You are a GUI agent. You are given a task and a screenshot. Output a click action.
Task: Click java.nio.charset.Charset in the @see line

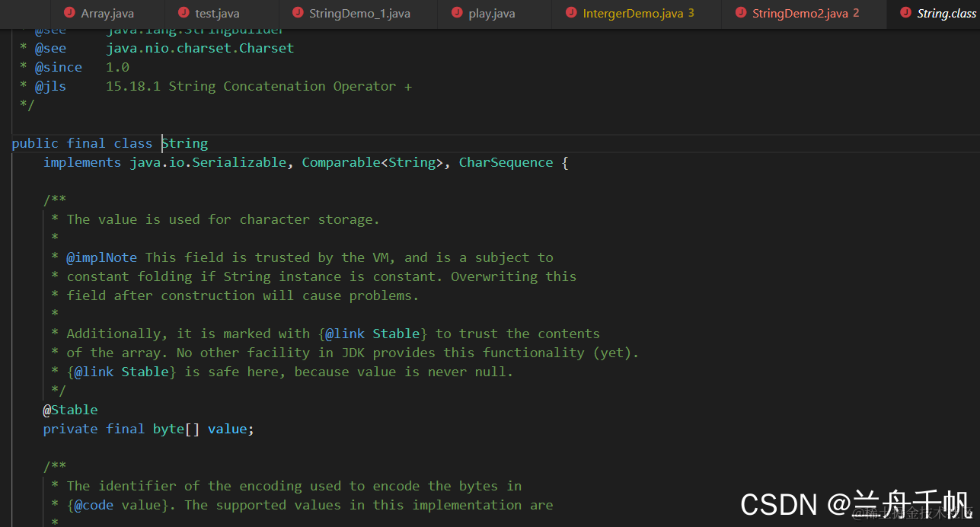pos(200,48)
